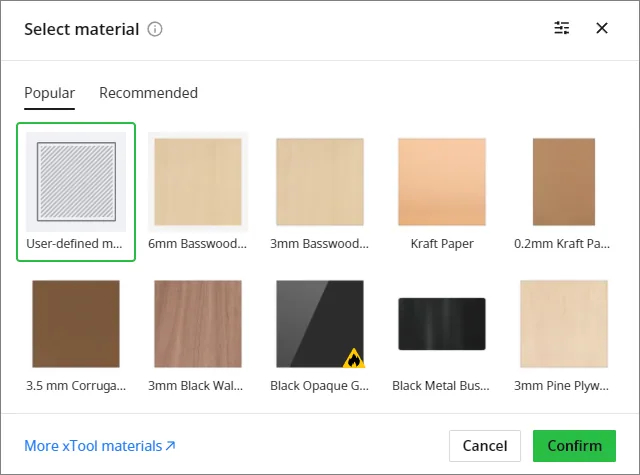Screen dimensions: 640x475
Task: Choose the 6mm Basswood material
Action: [198, 182]
